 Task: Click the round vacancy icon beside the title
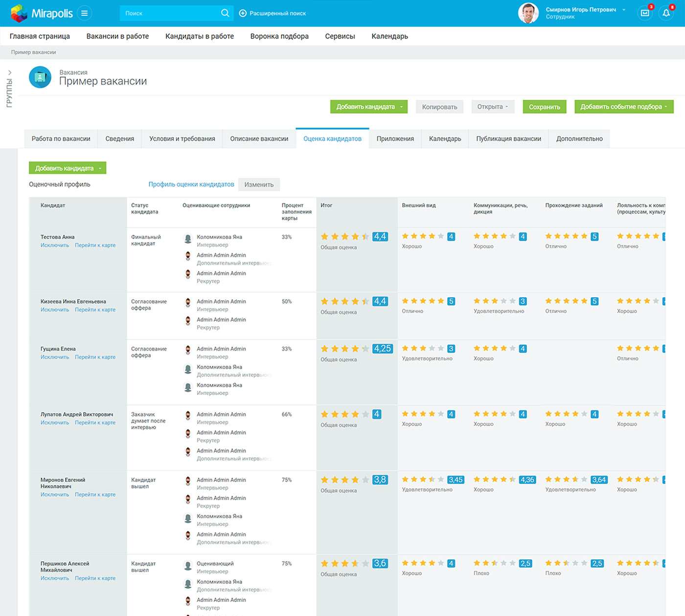pos(40,77)
